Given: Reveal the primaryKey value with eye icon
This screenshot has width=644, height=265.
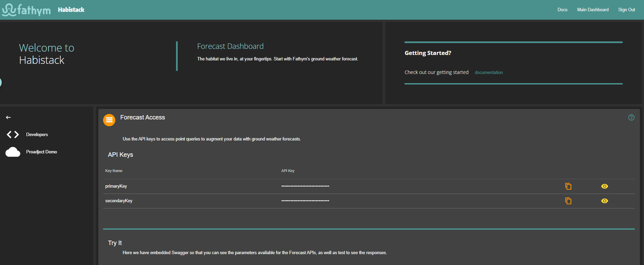Looking at the screenshot, I should (x=605, y=186).
